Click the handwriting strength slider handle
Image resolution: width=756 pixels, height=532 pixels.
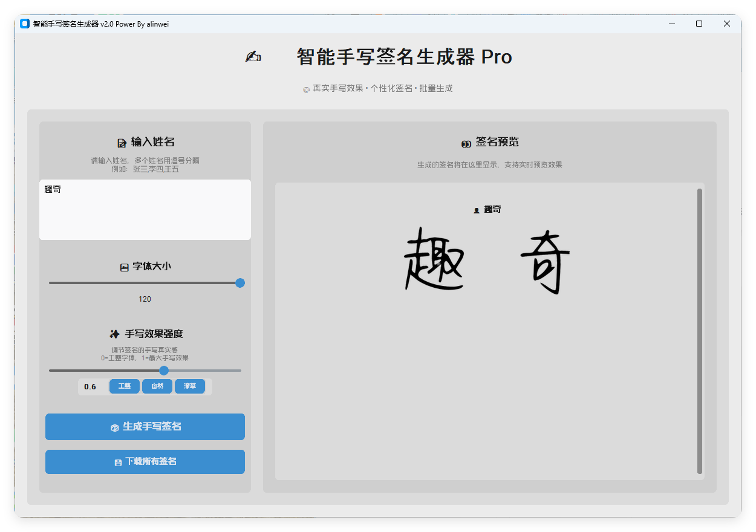click(164, 370)
